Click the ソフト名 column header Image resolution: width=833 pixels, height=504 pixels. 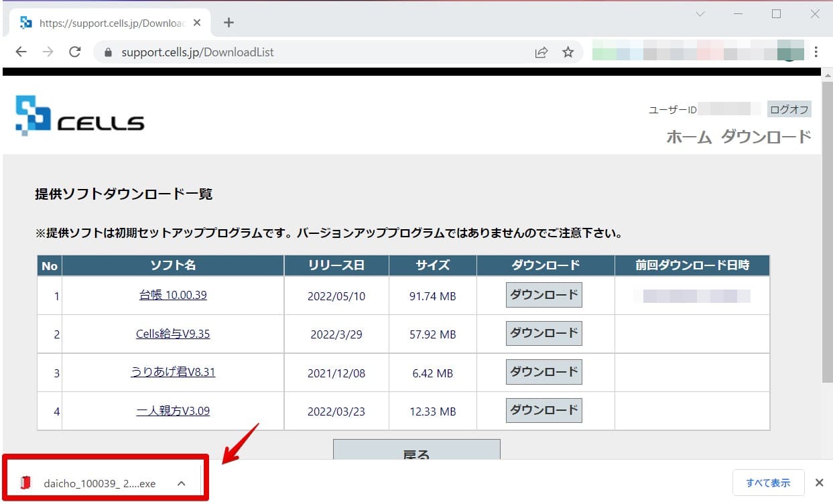click(173, 265)
